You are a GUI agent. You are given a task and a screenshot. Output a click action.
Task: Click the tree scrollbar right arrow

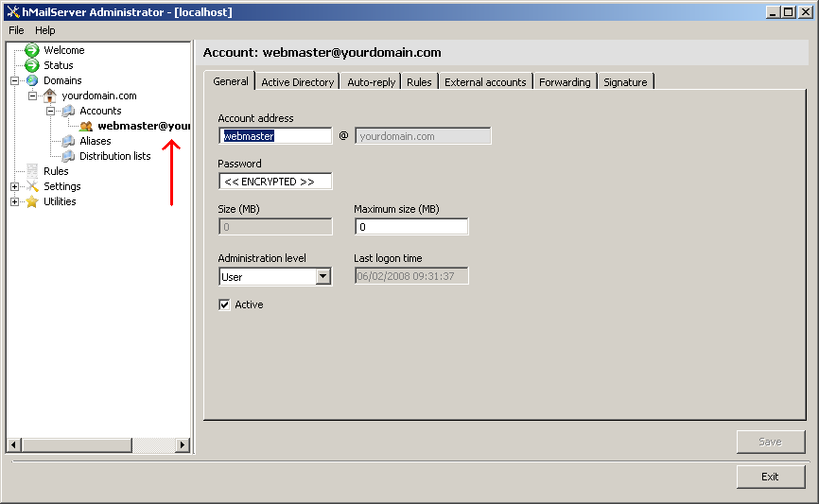[182, 445]
